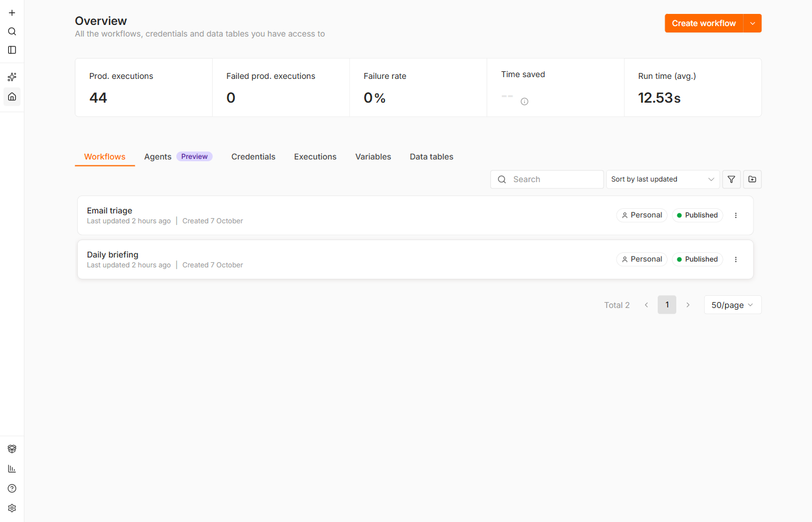The width and height of the screenshot is (812, 522).
Task: Open the Daily briefing workflow
Action: point(415,259)
